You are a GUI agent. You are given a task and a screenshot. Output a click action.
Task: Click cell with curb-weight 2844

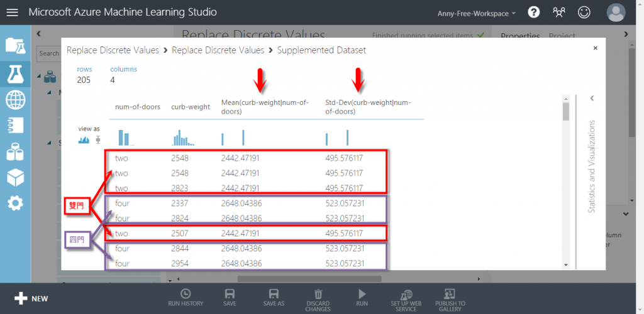click(180, 249)
